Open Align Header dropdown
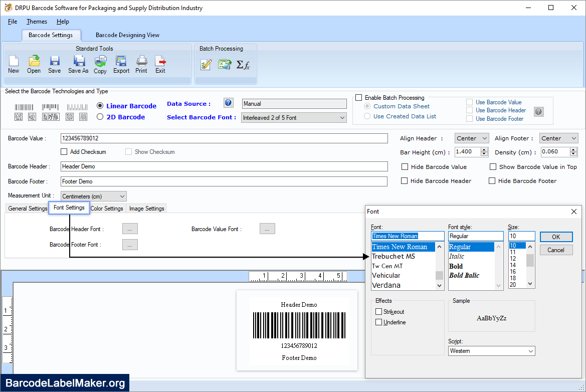 coord(472,138)
